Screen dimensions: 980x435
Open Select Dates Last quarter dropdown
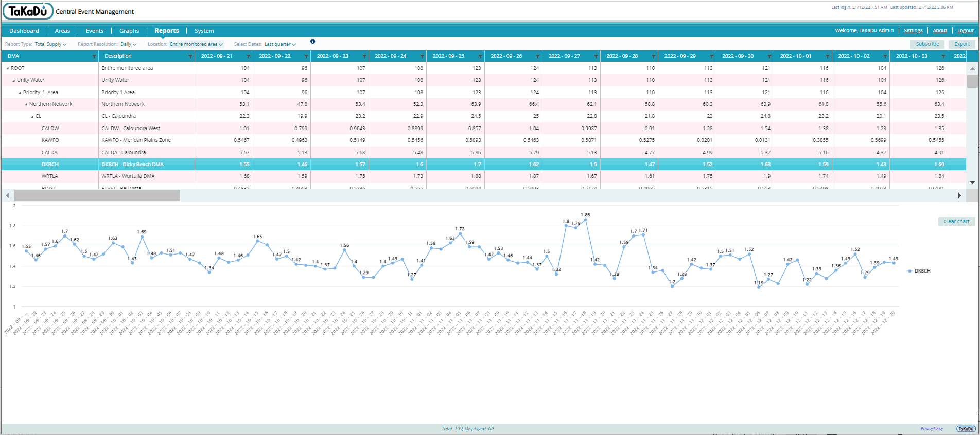(x=281, y=44)
